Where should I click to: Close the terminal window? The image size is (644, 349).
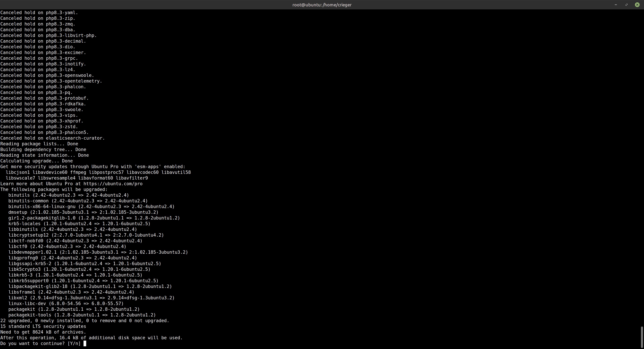(x=637, y=5)
